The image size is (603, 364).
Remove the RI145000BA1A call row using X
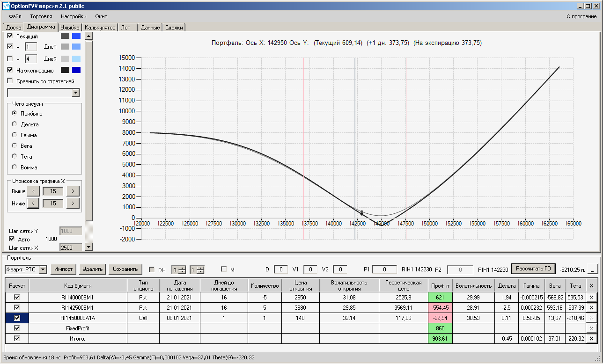[x=591, y=318]
